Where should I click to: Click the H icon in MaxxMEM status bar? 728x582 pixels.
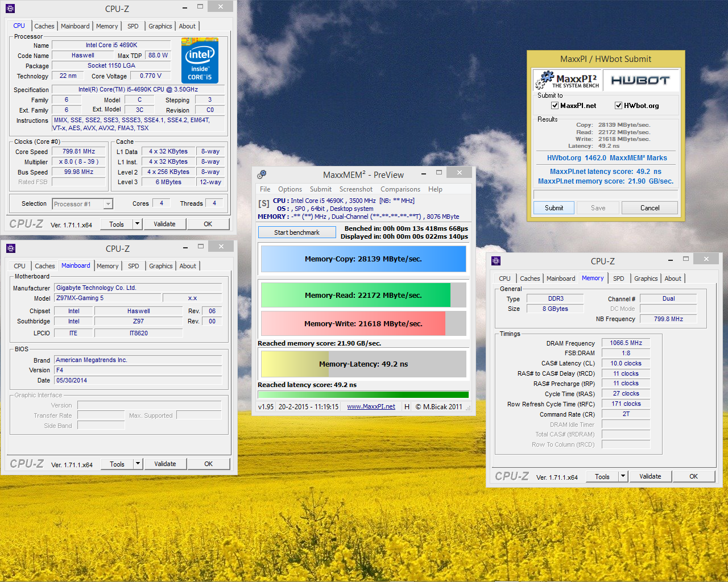(x=407, y=406)
